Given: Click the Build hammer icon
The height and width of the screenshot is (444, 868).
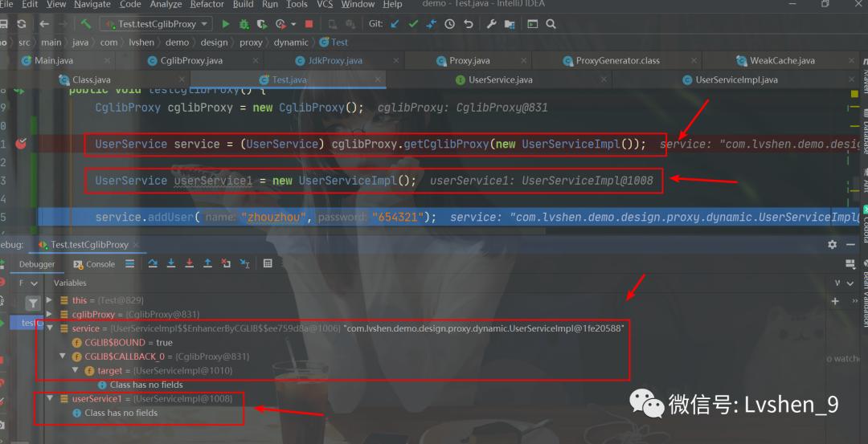Looking at the screenshot, I should tap(85, 24).
